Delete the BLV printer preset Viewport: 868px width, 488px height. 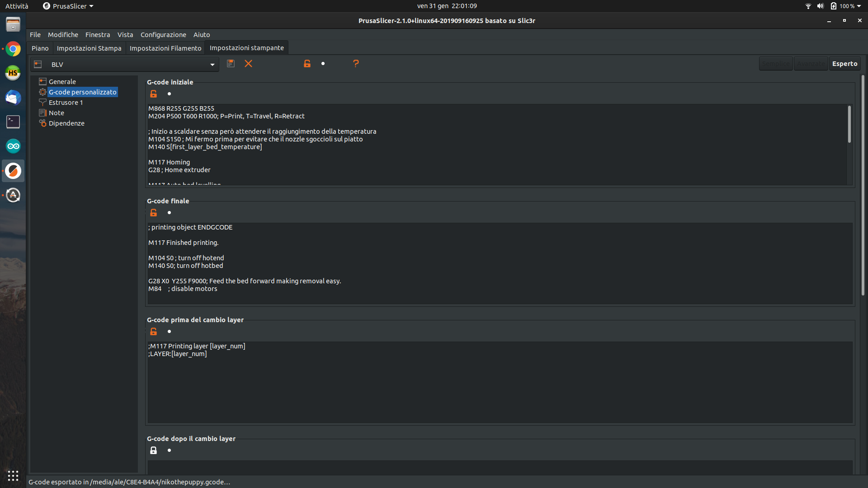point(248,64)
